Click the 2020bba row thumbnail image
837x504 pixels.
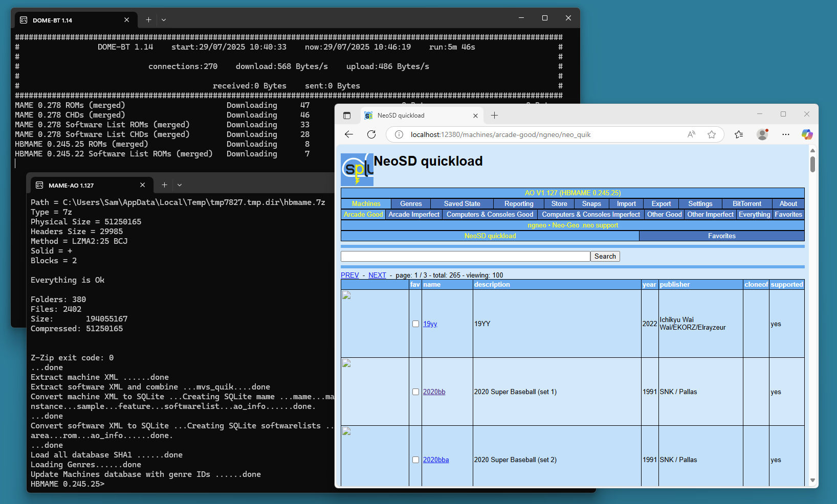click(x=346, y=431)
